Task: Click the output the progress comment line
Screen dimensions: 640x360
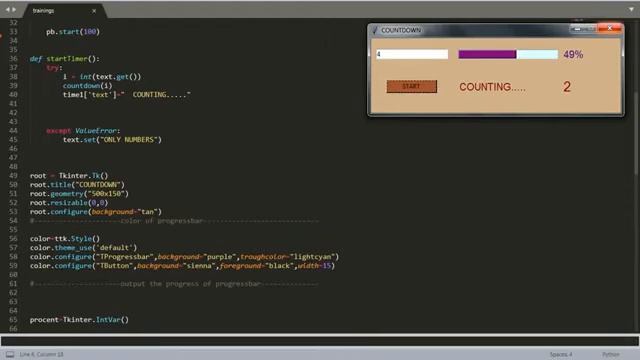Action: (174, 284)
